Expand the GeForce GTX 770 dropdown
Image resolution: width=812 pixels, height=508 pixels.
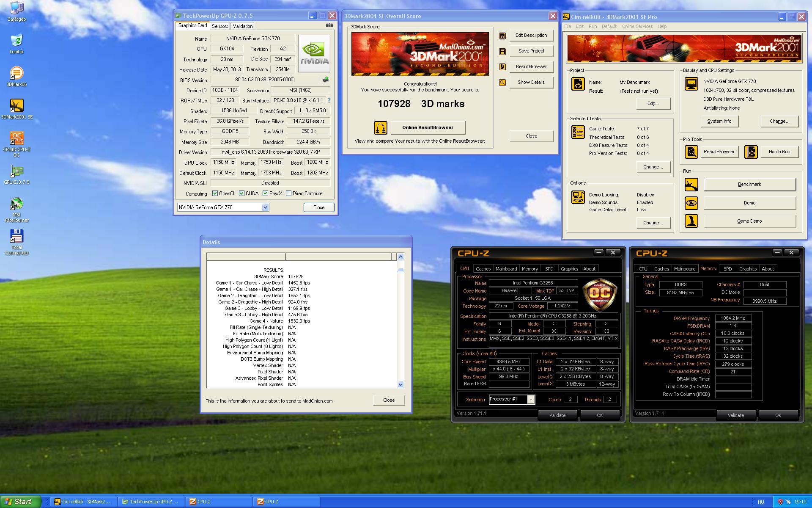point(265,207)
